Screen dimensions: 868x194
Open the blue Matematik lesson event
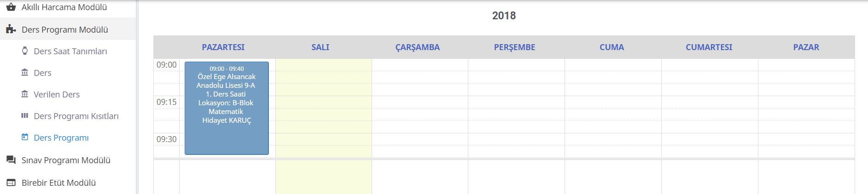(227, 108)
